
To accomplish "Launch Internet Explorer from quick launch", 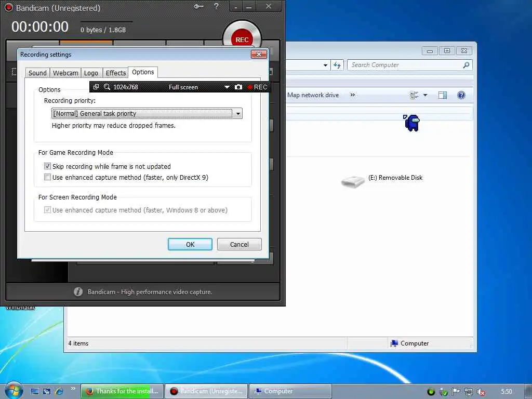I will (x=59, y=391).
